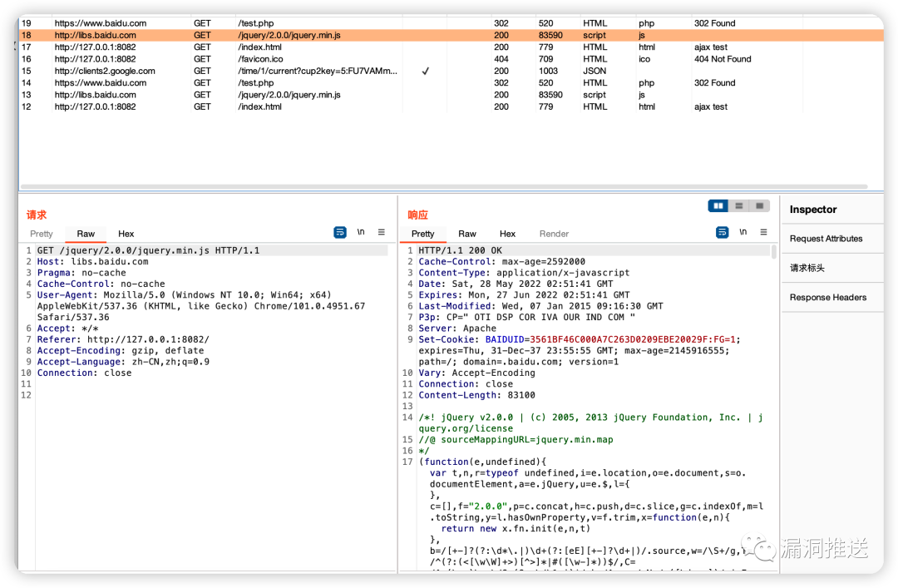Click '404 Not Found' title cell
The image size is (898, 588).
click(x=723, y=59)
